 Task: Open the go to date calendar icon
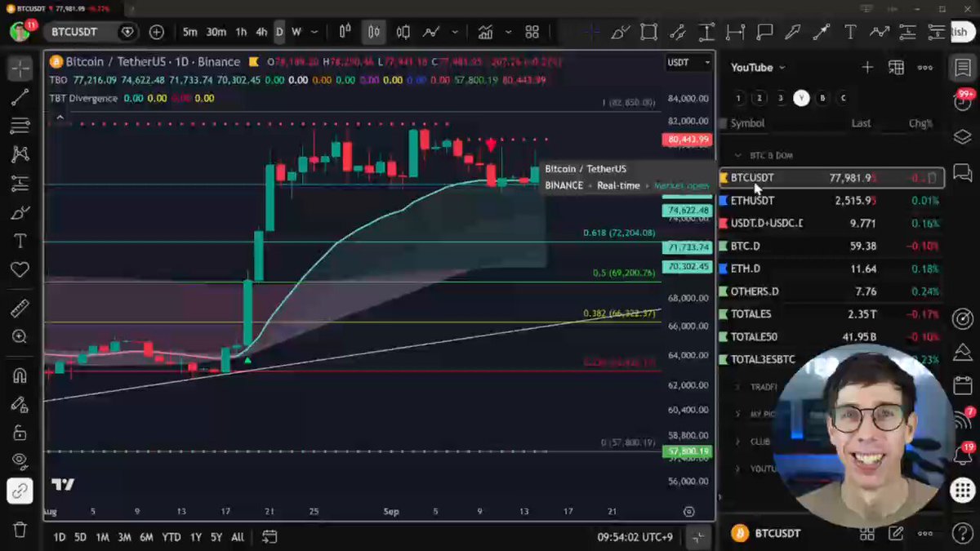(269, 536)
